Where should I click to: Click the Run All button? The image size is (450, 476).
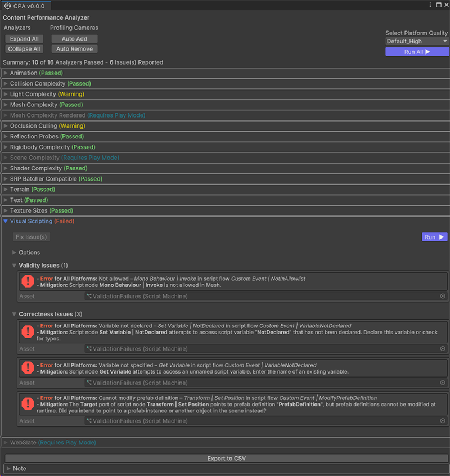click(417, 52)
